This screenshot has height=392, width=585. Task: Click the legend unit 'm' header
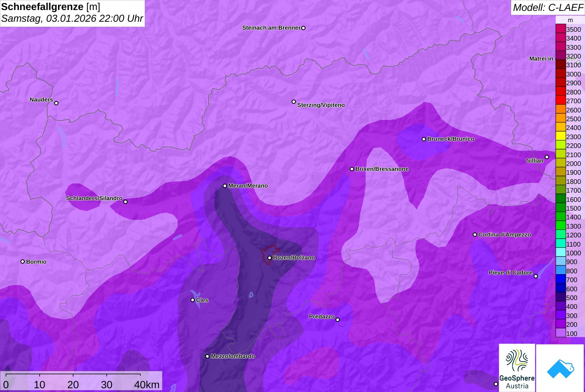tap(570, 20)
